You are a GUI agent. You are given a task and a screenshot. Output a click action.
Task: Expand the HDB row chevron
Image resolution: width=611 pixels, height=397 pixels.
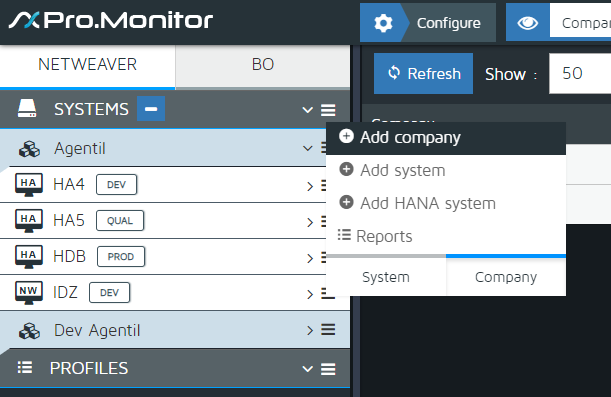(310, 258)
